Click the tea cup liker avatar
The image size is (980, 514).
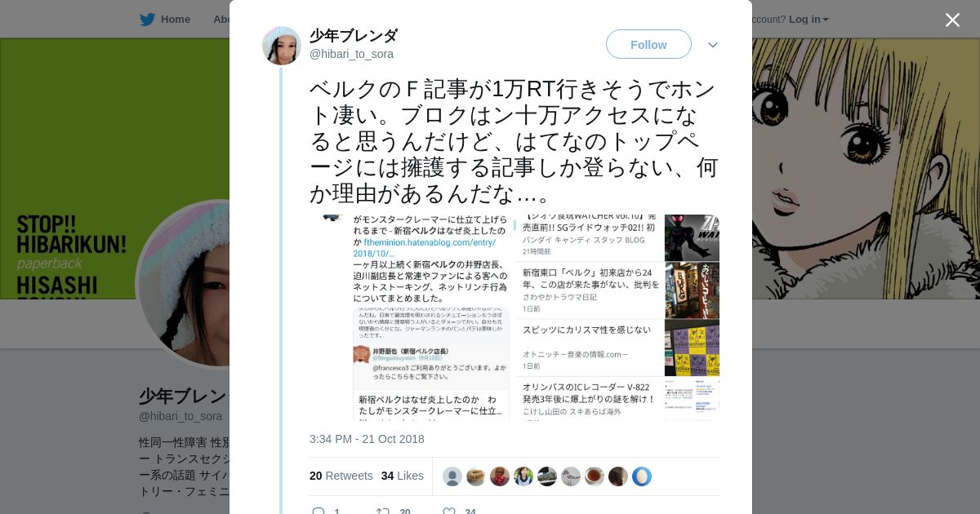[595, 476]
